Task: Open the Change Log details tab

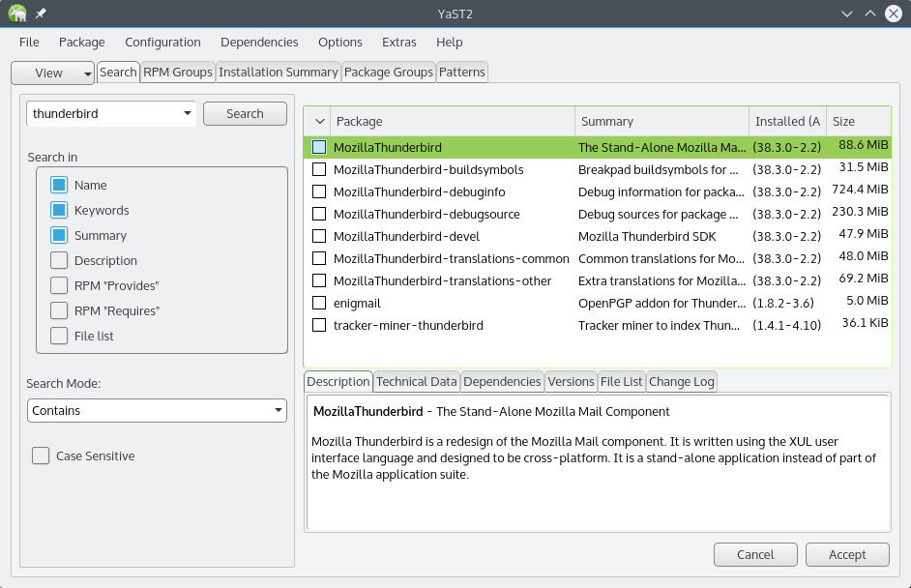Action: pos(681,382)
